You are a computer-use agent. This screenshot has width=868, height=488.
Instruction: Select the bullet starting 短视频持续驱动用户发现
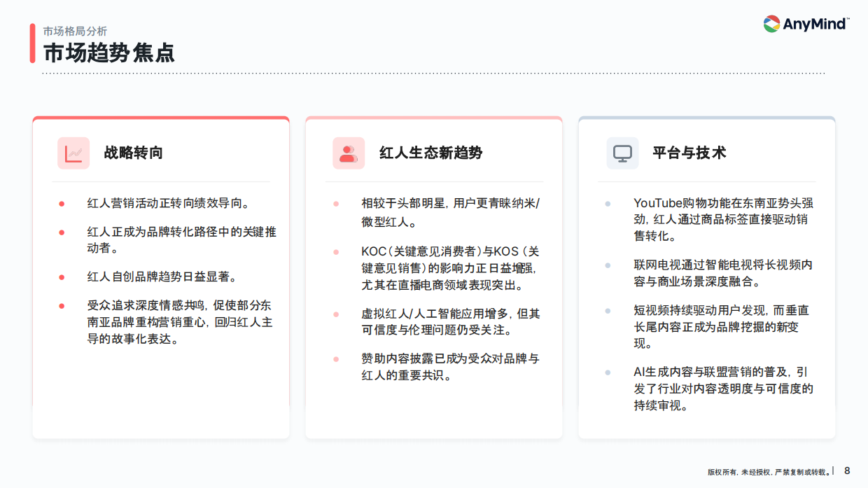coord(722,327)
